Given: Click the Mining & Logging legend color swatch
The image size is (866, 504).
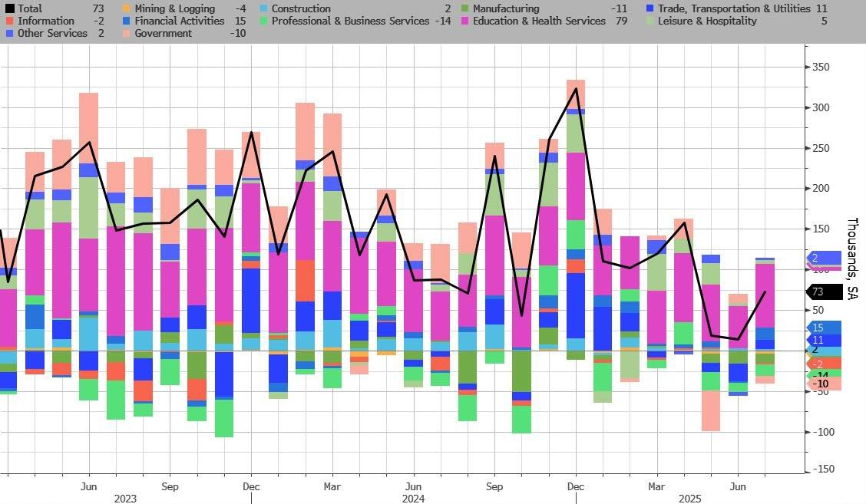Looking at the screenshot, I should pos(127,9).
